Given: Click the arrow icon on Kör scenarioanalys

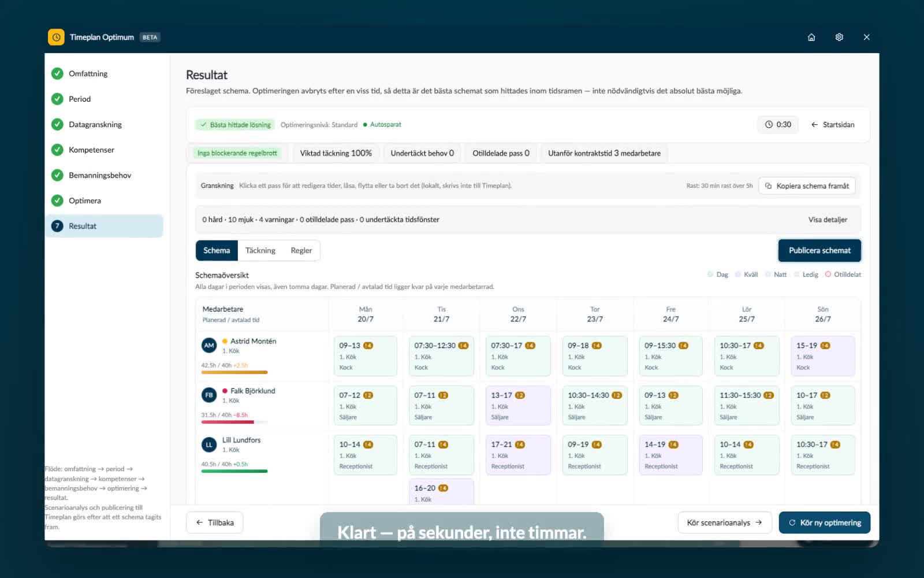Looking at the screenshot, I should point(758,523).
